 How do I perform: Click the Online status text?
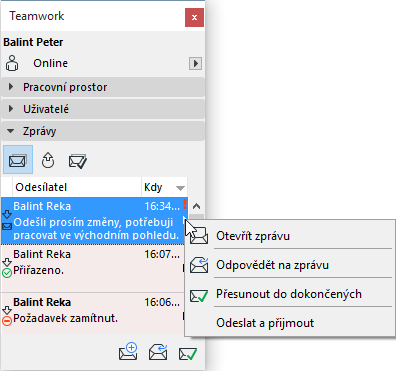pos(50,63)
